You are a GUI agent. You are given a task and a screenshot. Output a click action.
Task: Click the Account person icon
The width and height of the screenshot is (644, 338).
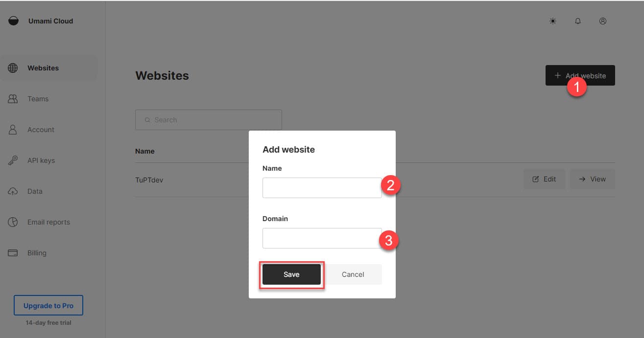click(x=13, y=130)
